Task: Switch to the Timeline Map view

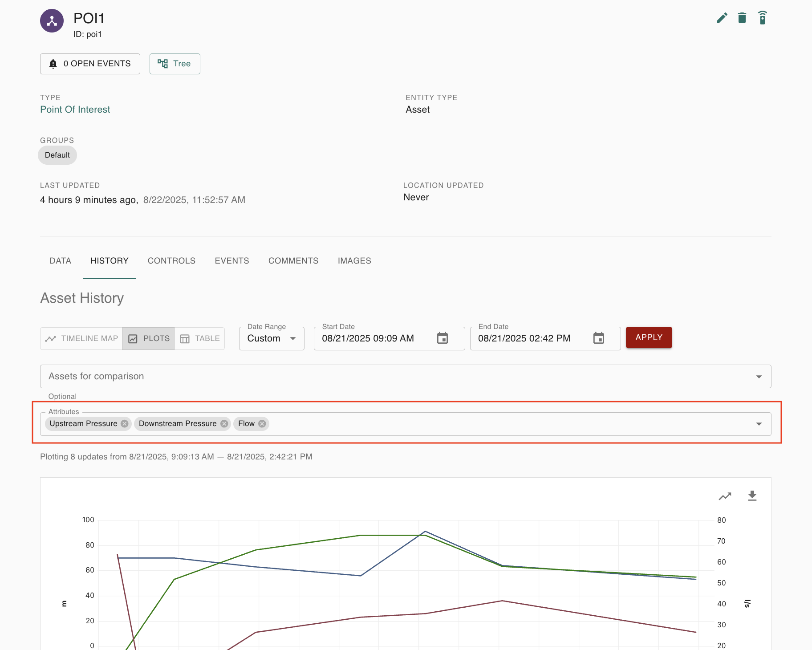Action: click(81, 338)
